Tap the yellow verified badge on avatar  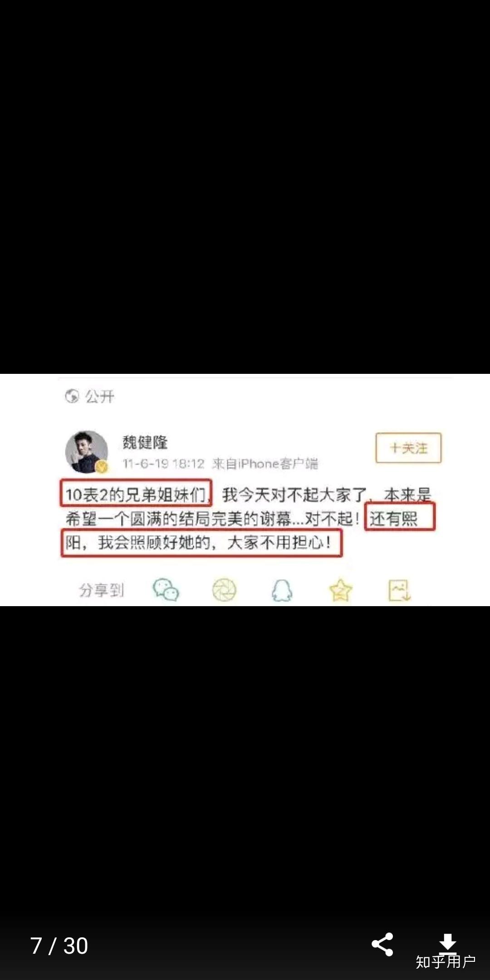pos(102,466)
